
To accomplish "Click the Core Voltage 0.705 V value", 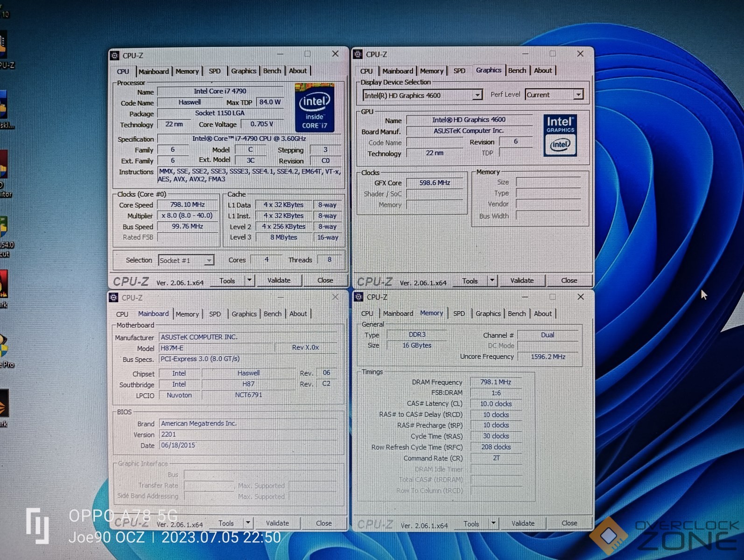I will tap(262, 124).
